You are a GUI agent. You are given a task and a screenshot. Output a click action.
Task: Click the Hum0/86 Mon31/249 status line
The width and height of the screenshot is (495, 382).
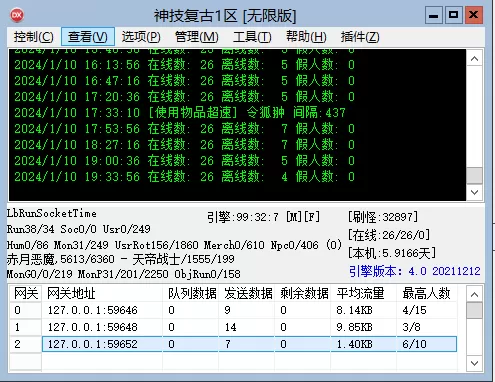(x=174, y=245)
